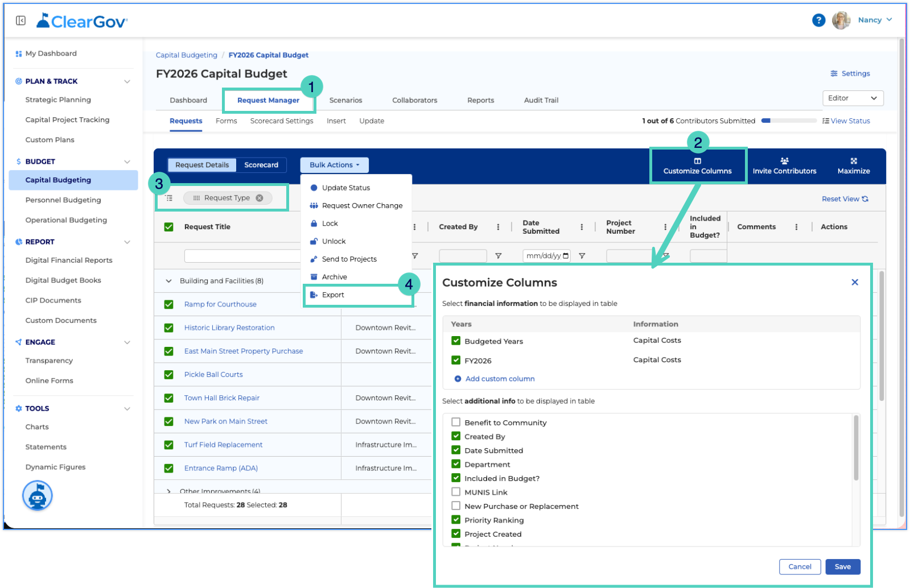The width and height of the screenshot is (910, 588).
Task: Choose Unlock from Bulk Actions menu
Action: [x=334, y=241]
